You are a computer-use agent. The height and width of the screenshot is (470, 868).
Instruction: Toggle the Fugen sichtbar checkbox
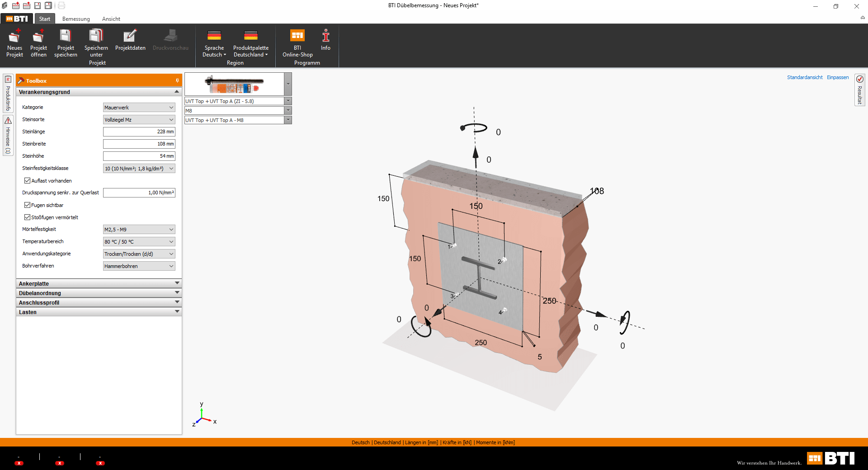click(28, 205)
